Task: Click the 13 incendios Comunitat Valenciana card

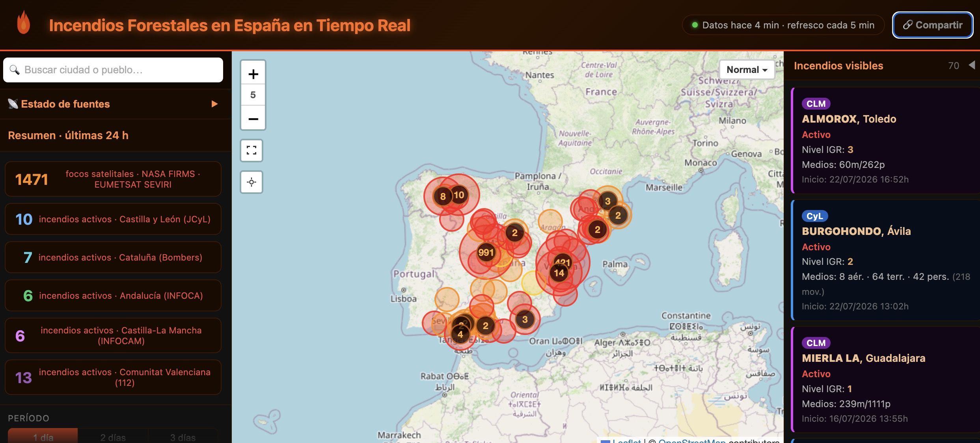Action: [x=113, y=377]
